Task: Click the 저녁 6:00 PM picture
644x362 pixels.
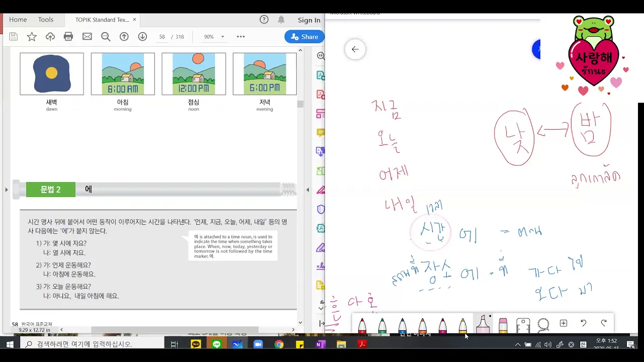Action: point(265,74)
